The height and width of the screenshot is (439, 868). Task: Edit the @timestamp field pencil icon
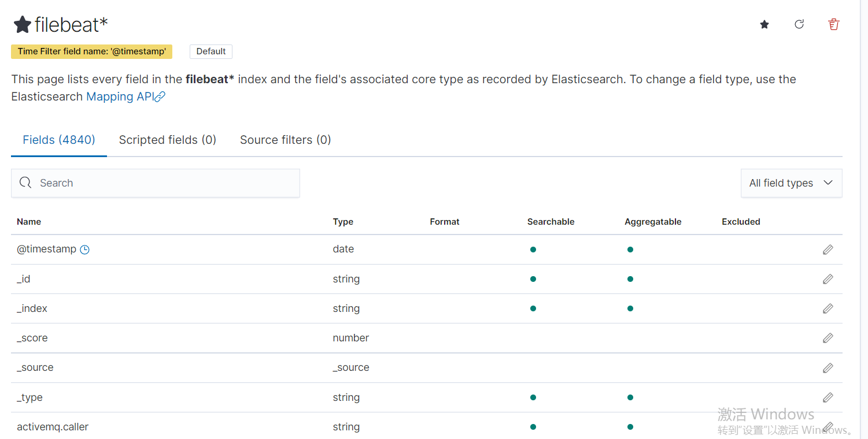828,250
